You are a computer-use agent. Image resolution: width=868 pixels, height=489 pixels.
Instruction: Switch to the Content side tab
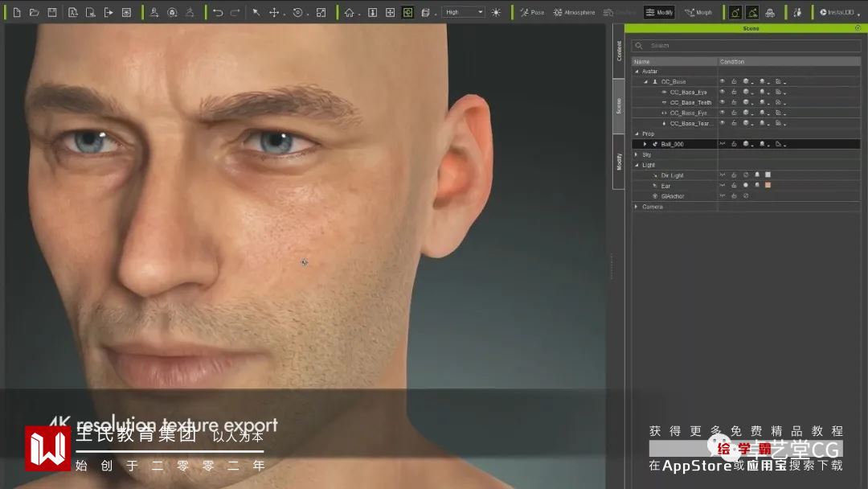coord(619,51)
